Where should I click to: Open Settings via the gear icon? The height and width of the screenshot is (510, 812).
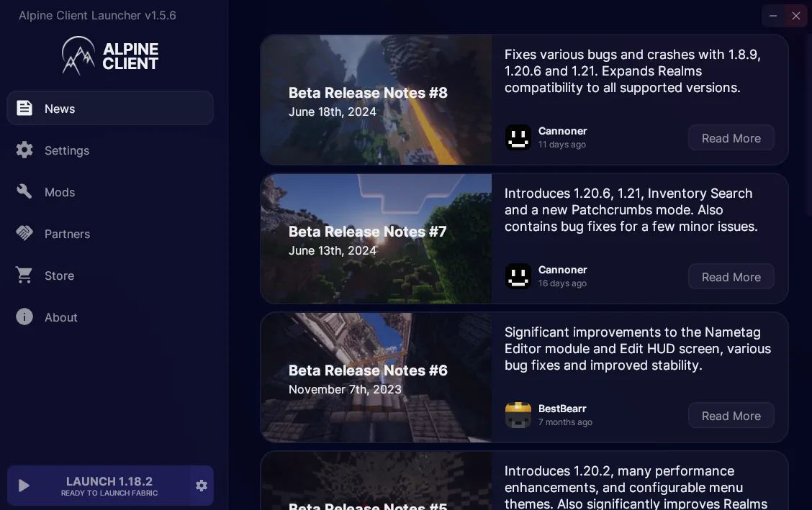click(x=24, y=150)
